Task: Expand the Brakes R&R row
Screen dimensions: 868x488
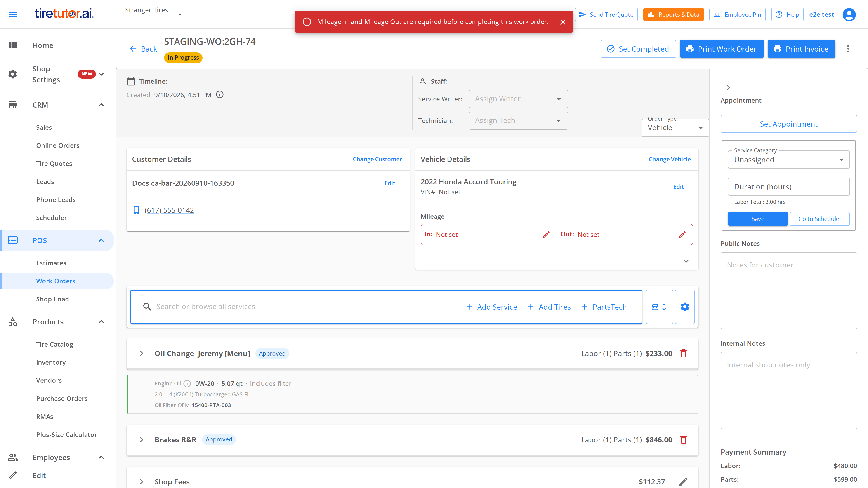Action: (x=142, y=439)
